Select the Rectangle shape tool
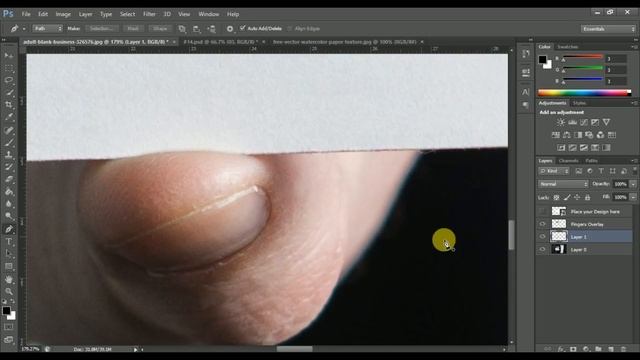The width and height of the screenshot is (640, 360). [9, 267]
